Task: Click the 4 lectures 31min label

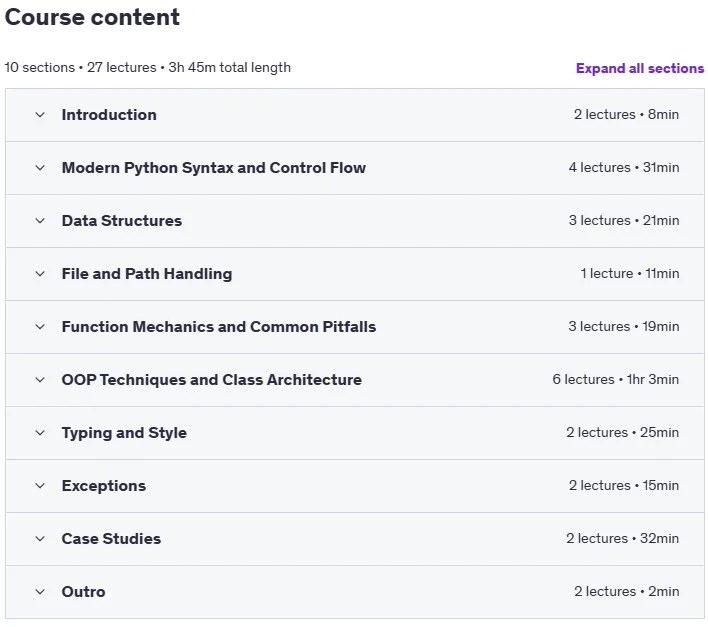Action: pos(624,167)
